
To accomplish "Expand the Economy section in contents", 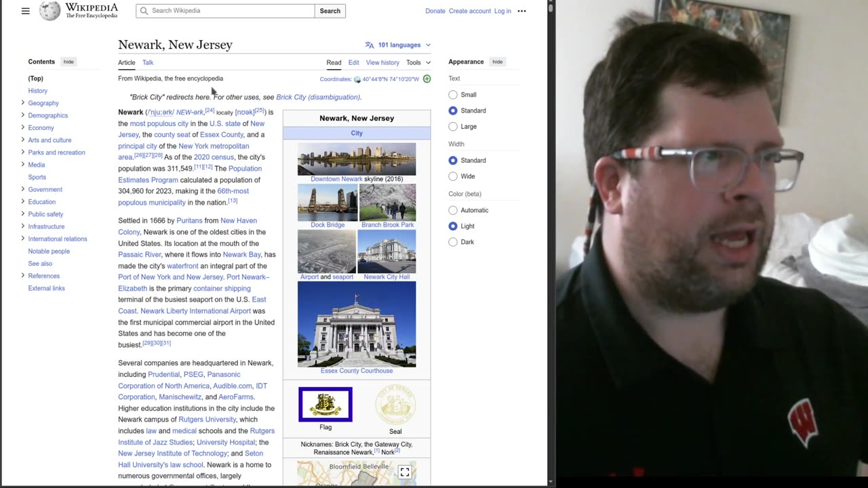I will (22, 127).
